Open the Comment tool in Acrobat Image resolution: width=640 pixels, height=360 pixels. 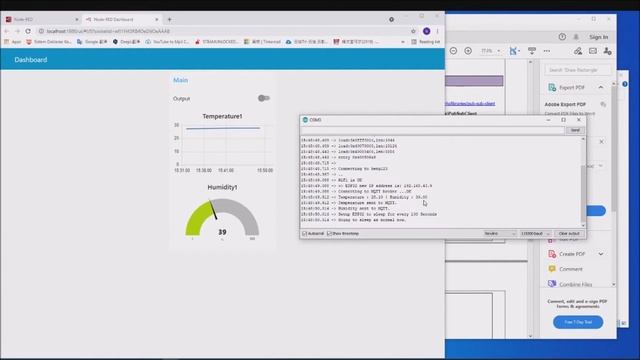[x=565, y=269]
